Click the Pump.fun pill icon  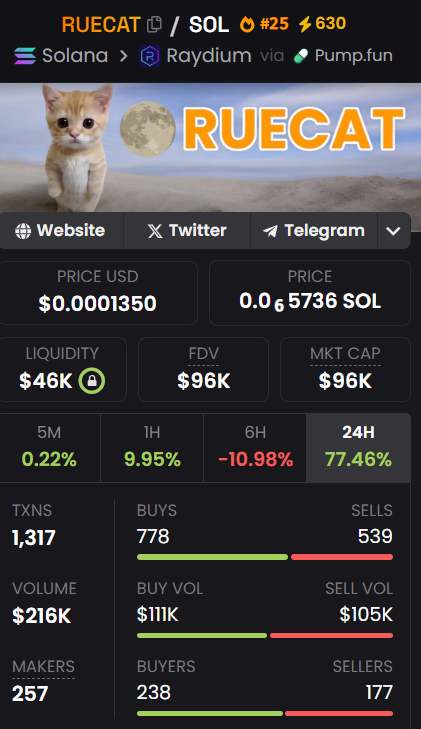point(301,56)
